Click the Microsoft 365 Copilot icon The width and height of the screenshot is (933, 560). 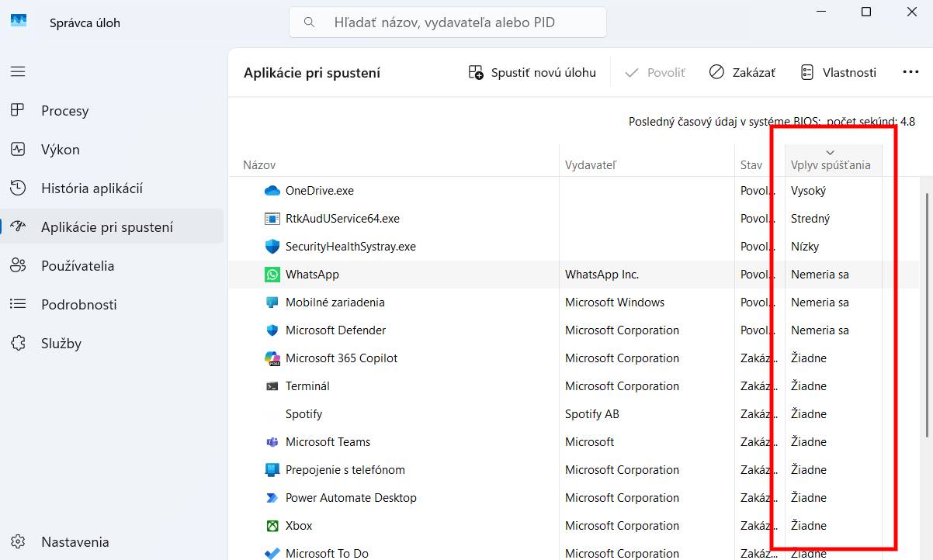272,358
